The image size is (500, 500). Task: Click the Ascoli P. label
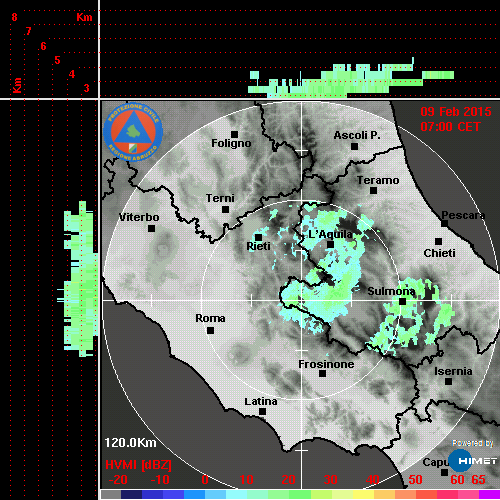[357, 135]
